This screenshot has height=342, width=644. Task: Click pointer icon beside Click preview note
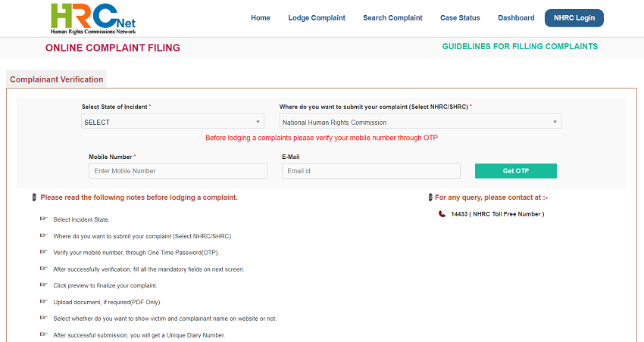click(43, 285)
